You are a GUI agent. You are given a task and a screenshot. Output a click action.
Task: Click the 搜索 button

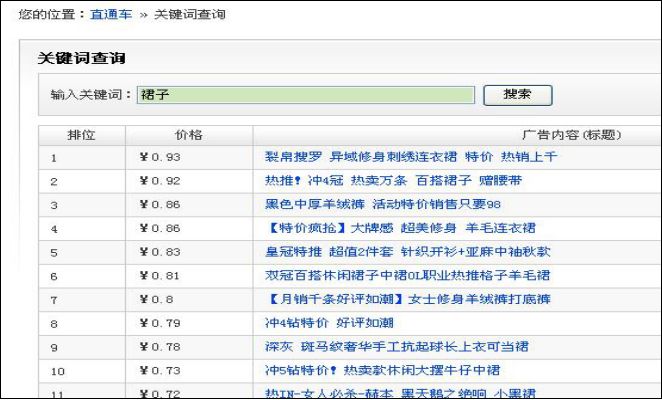(518, 95)
